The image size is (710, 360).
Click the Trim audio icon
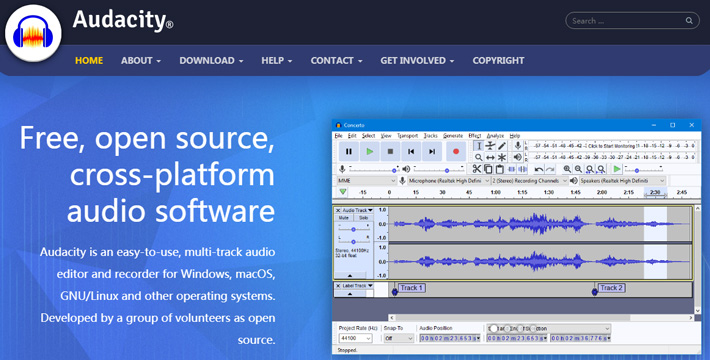511,169
